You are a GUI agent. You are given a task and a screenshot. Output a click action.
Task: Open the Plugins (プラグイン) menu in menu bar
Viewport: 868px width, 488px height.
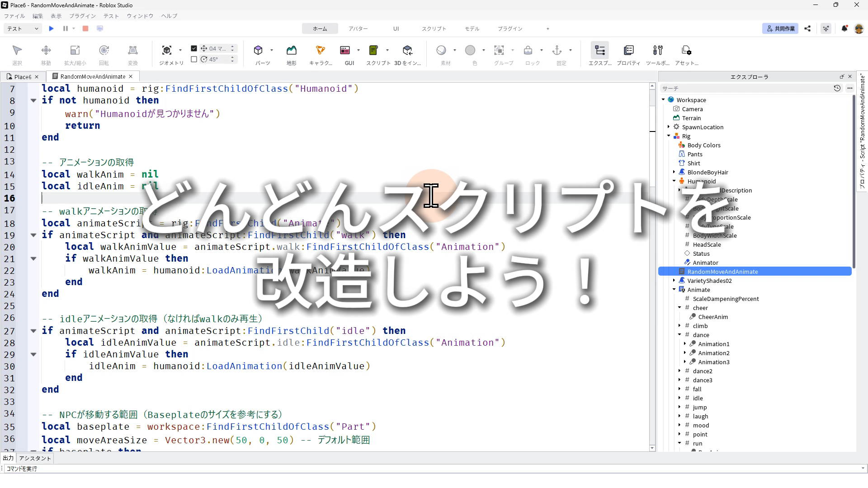82,16
